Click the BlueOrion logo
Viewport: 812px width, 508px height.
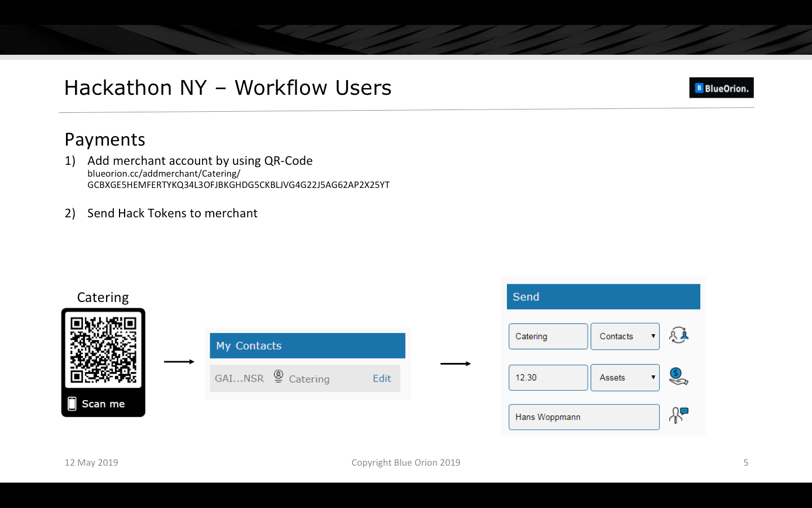click(721, 88)
